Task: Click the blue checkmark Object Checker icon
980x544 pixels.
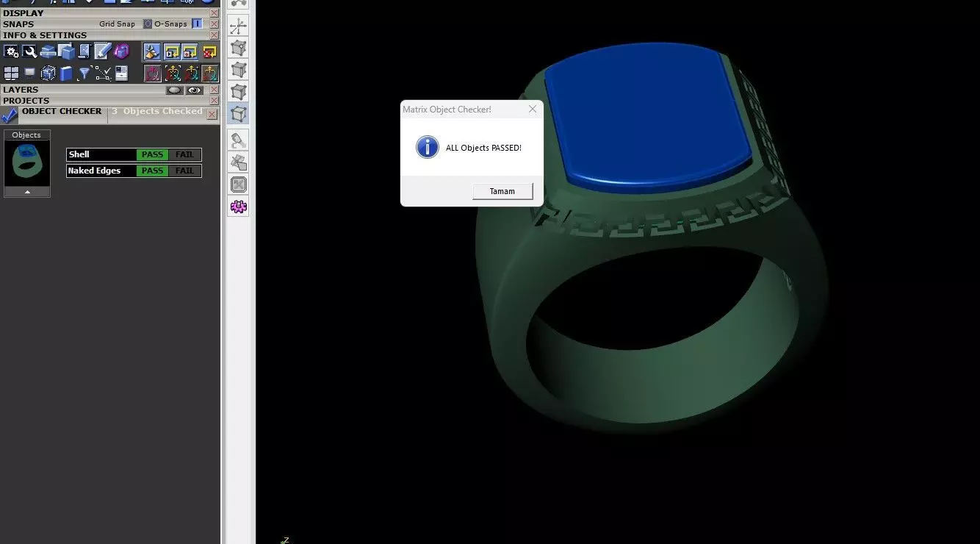Action: coord(10,115)
